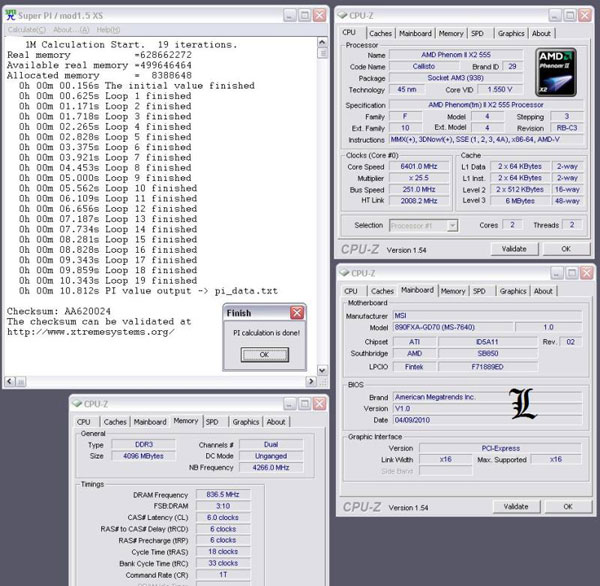Click the CPU-Z title icon in Mainboard window
Image resolution: width=600 pixels, height=586 pixels.
coord(343,273)
